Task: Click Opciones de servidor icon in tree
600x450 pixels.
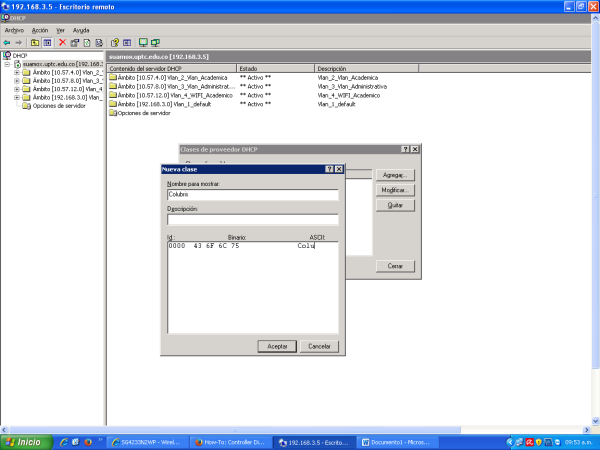Action: pyautogui.click(x=26, y=106)
